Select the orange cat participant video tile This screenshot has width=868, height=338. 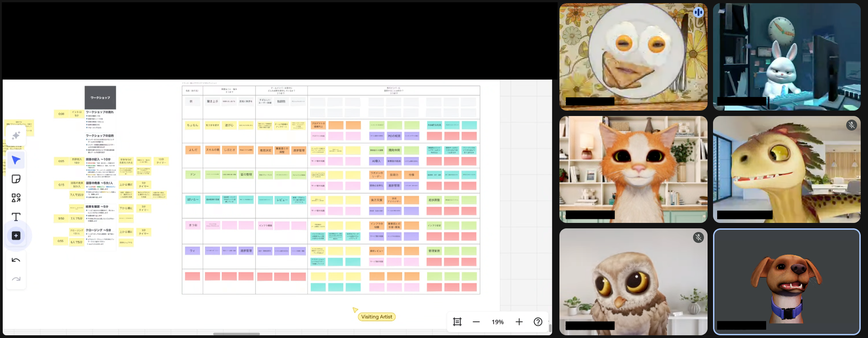pyautogui.click(x=633, y=169)
